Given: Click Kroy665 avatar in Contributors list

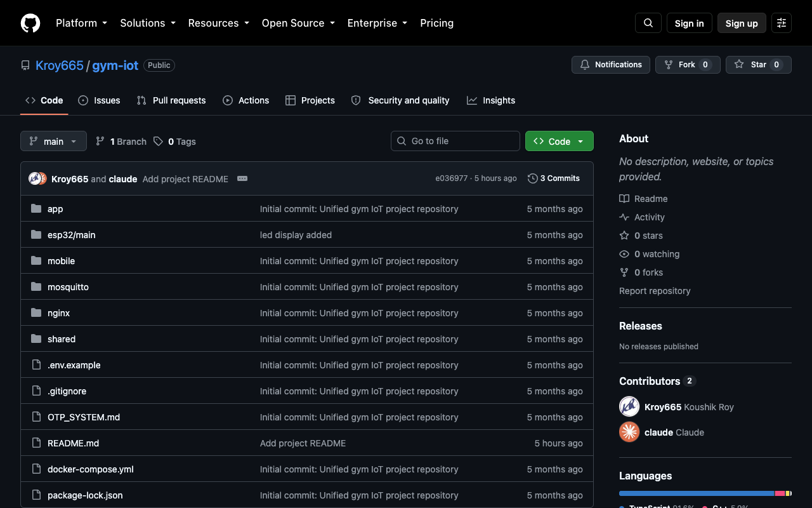Looking at the screenshot, I should pos(629,406).
